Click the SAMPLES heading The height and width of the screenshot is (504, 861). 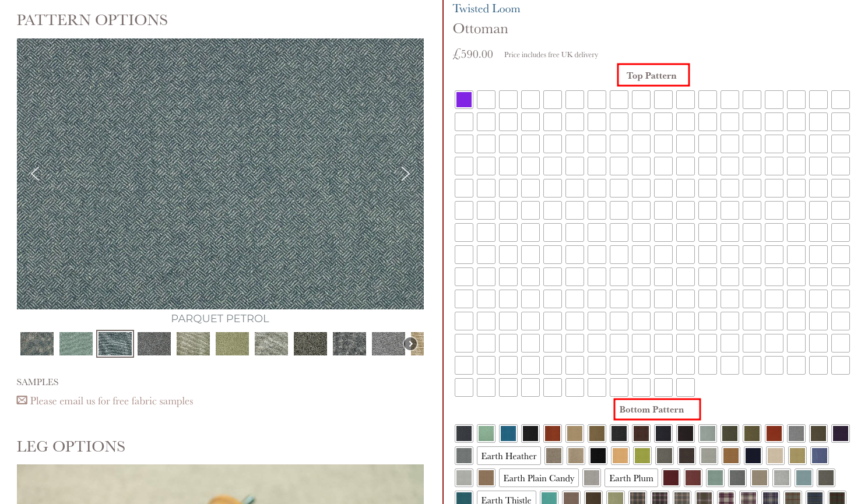[37, 382]
